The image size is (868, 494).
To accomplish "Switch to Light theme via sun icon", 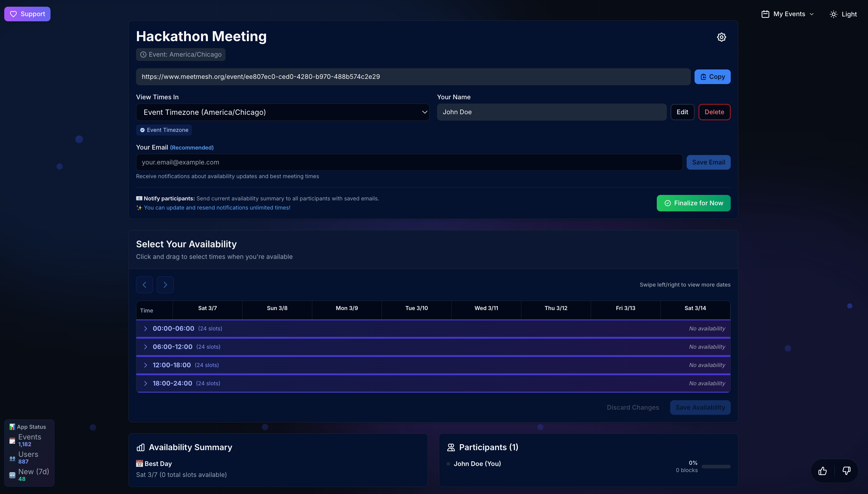I will 834,14.
